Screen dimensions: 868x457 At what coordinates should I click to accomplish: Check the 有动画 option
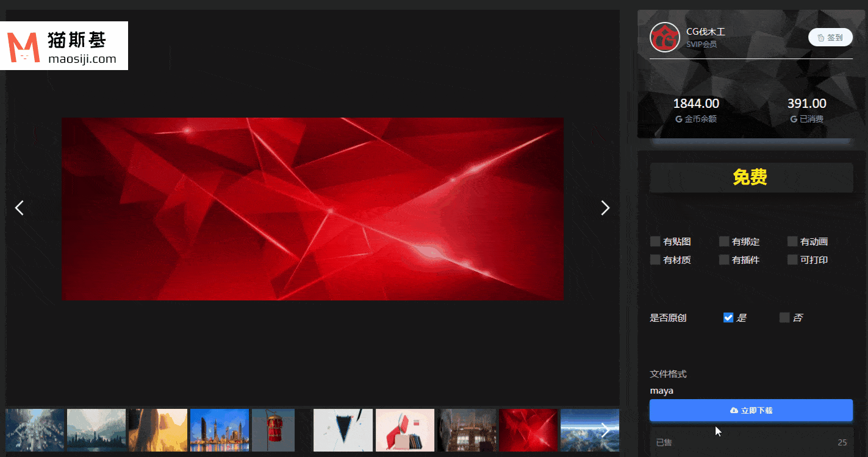tap(792, 242)
